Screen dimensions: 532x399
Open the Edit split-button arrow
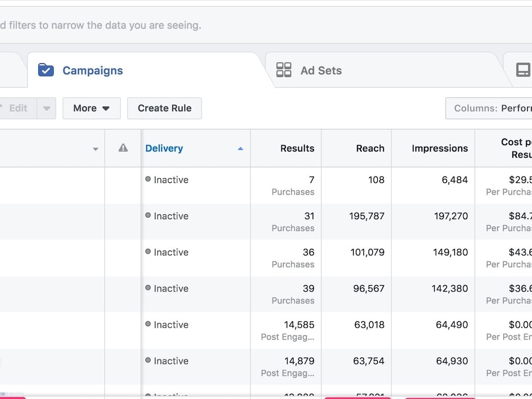tap(46, 108)
